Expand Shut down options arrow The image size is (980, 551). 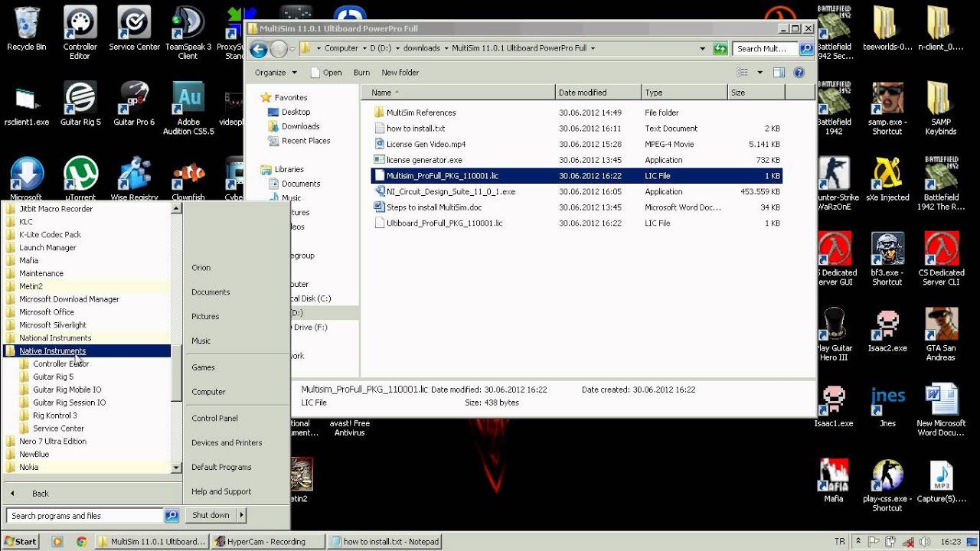(241, 515)
